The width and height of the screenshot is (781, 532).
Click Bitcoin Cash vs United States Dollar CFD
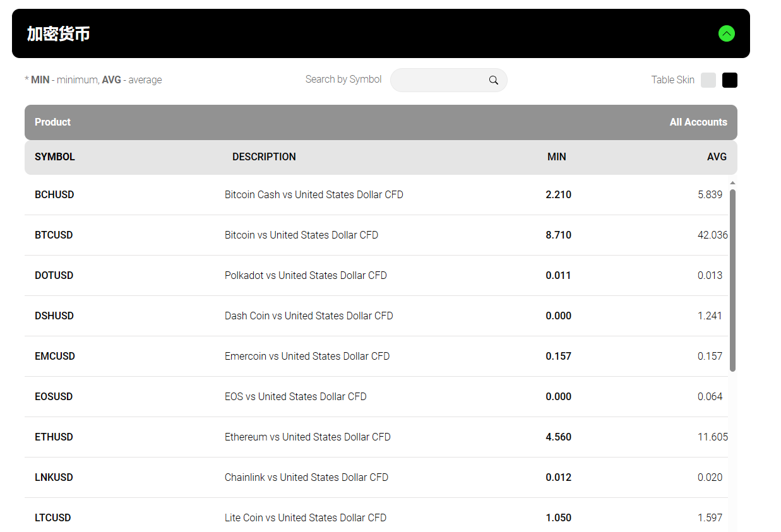314,195
